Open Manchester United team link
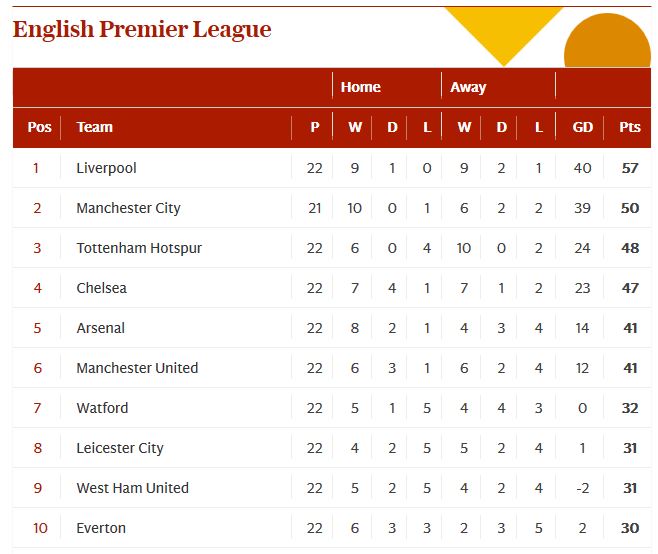 point(137,368)
